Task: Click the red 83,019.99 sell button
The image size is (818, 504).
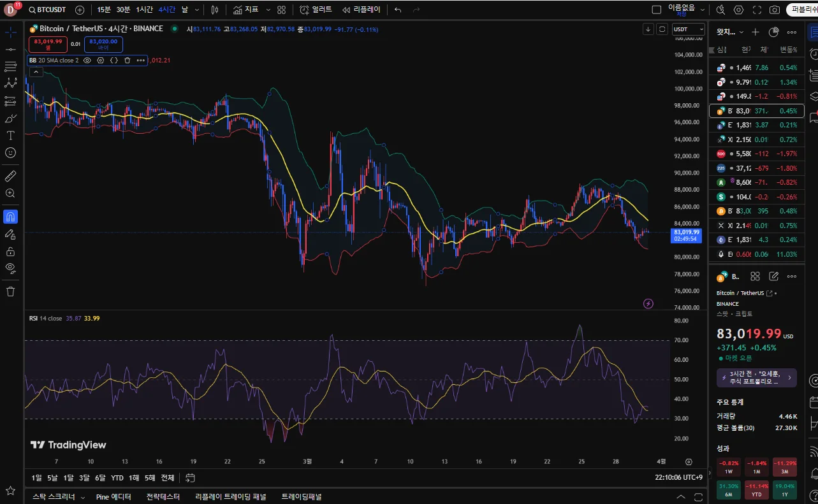Action: 48,44
